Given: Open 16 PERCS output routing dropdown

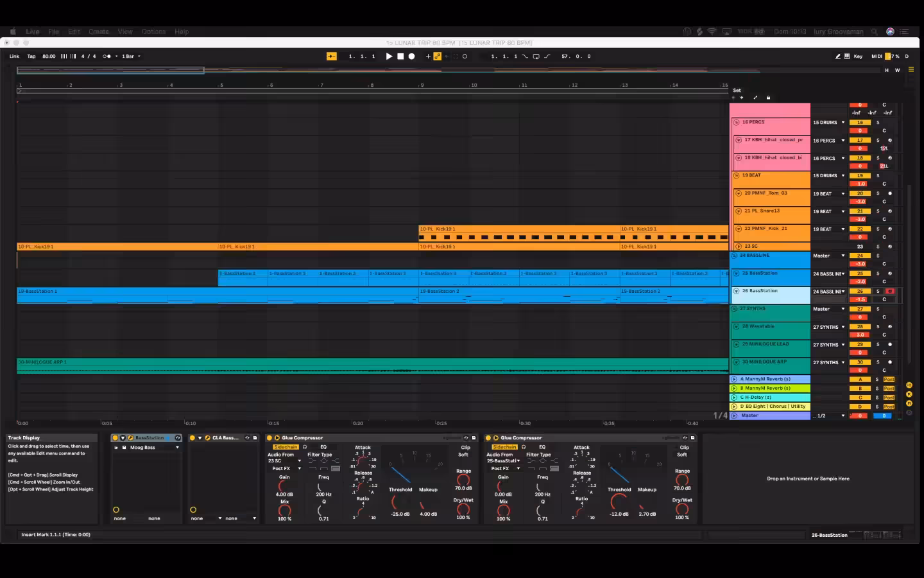Looking at the screenshot, I should (x=829, y=123).
